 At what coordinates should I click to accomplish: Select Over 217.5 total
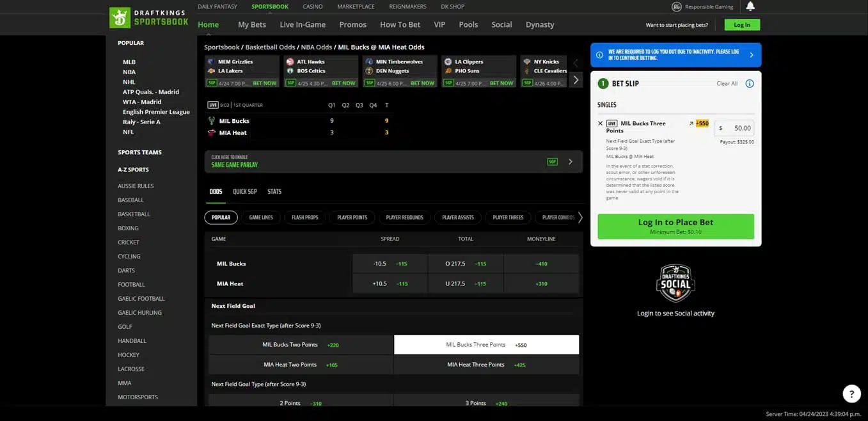coord(466,264)
